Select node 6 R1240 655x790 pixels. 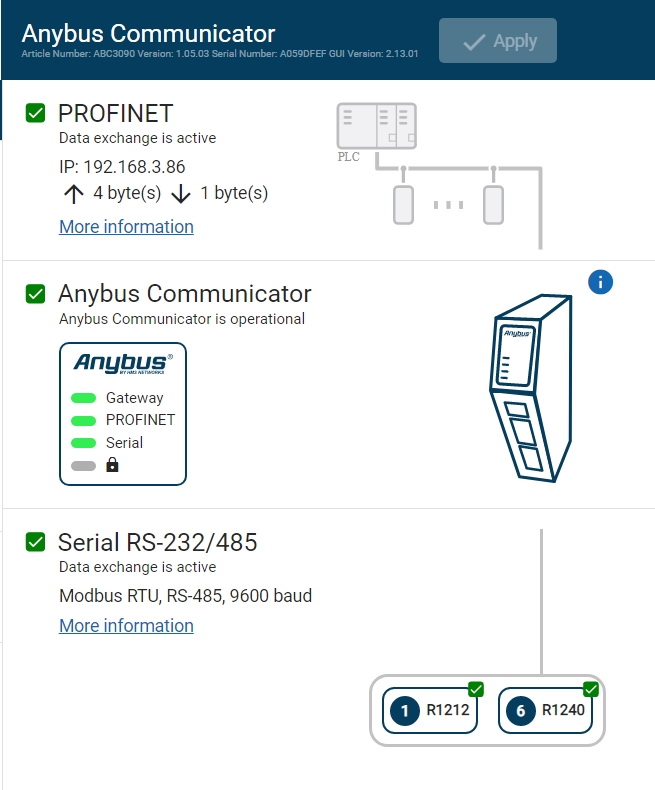point(546,712)
